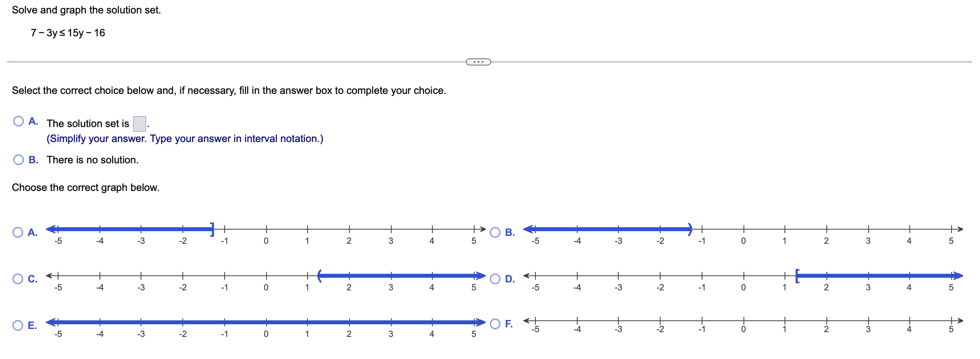Choose graph option A radio button
The height and width of the screenshot is (359, 980).
[18, 232]
